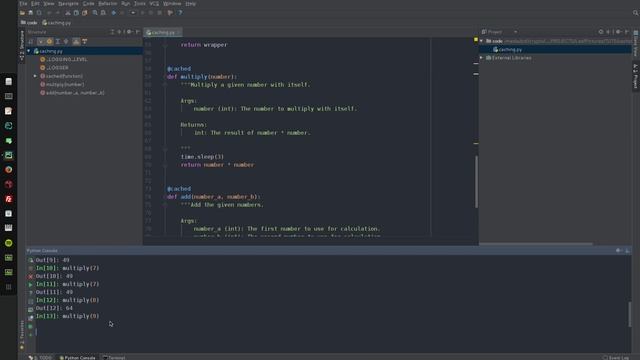Select multiply(number) in Structure tree

[62, 84]
